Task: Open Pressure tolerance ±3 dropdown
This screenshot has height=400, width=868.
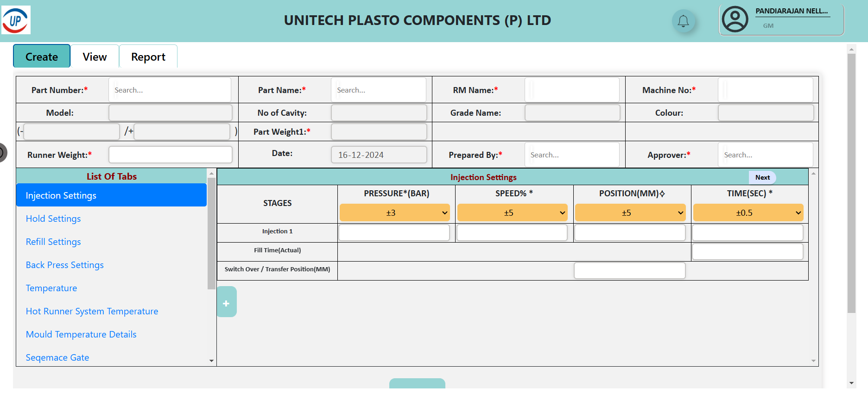Action: point(394,213)
